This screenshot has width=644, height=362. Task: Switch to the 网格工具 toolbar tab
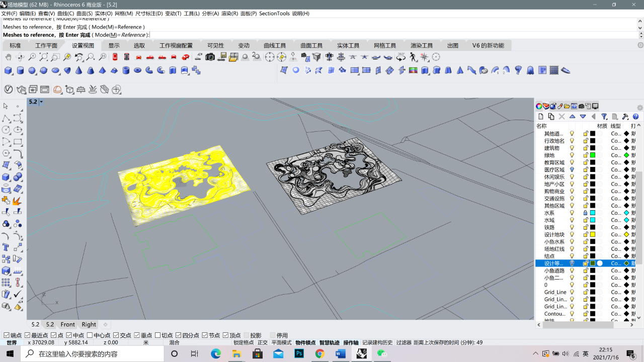(x=385, y=45)
